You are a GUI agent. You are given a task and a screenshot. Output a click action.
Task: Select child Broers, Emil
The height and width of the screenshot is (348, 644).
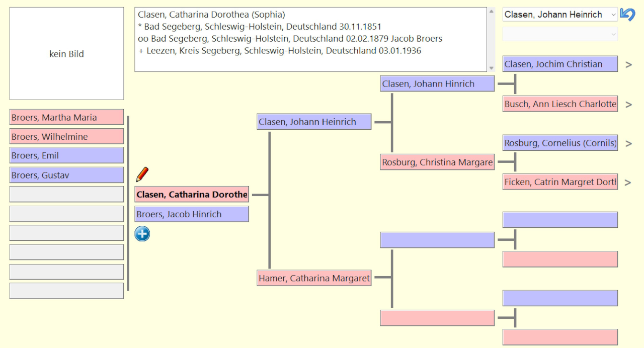(66, 156)
